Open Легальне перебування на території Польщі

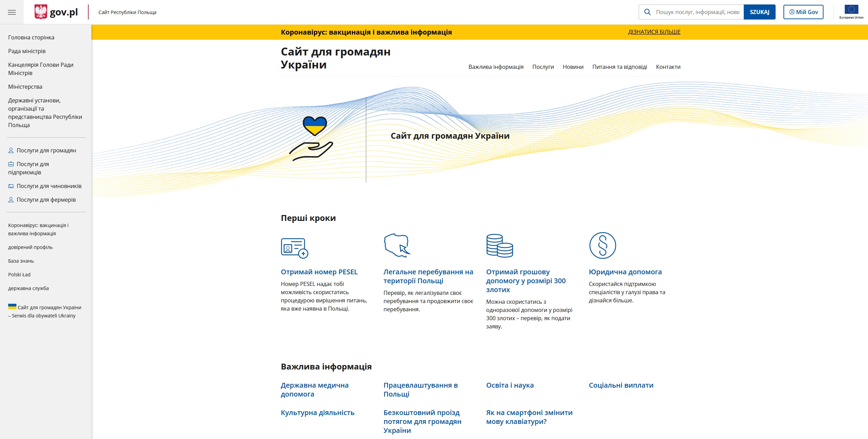pyautogui.click(x=428, y=276)
